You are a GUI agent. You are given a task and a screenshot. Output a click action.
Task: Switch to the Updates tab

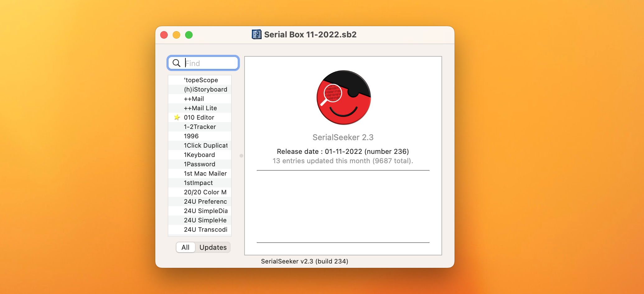pos(213,247)
